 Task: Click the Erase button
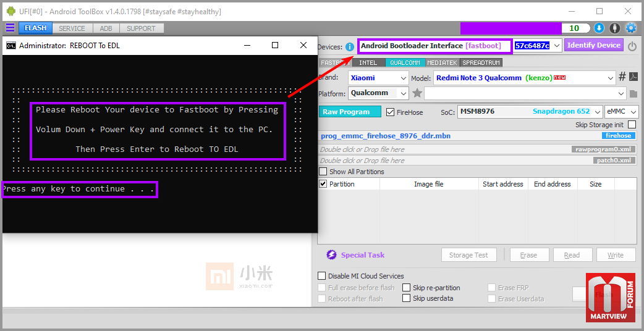pyautogui.click(x=529, y=254)
